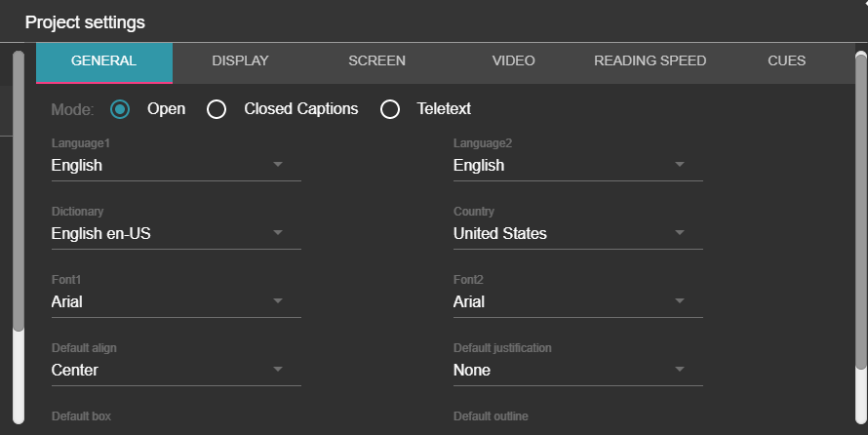Switch to the SCREEN tab
Image resolution: width=868 pixels, height=435 pixels.
(x=376, y=60)
